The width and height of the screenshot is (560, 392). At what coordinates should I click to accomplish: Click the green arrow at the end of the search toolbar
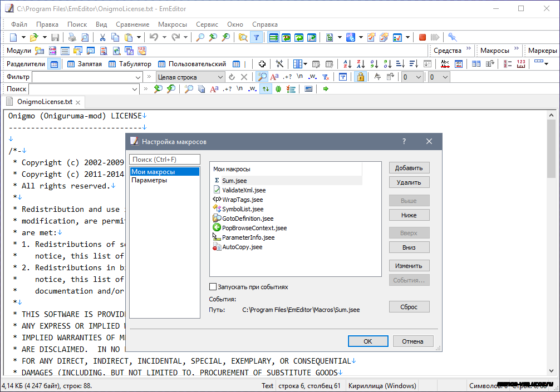[326, 89]
